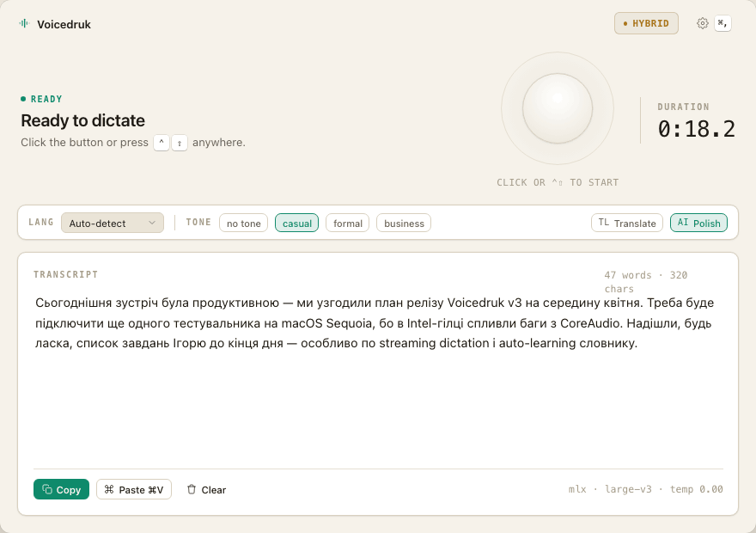Click the command symbol in Paste button
756x533 pixels.
point(109,489)
